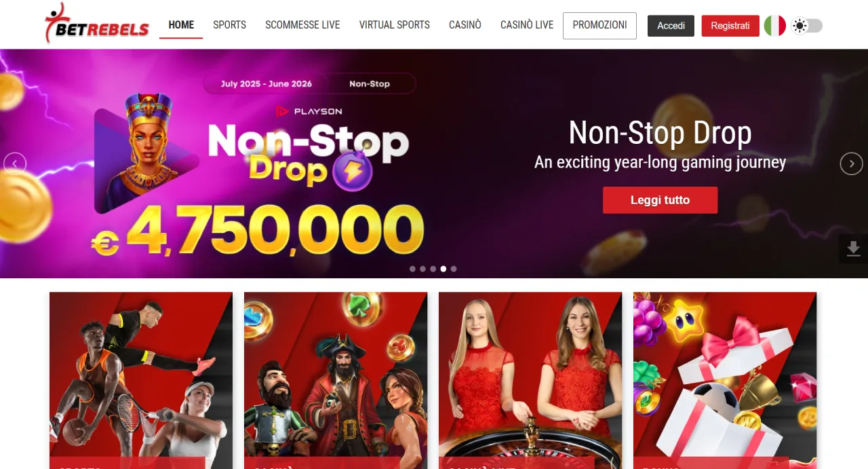Click the download icon on right edge
868x469 pixels.
[x=854, y=249]
